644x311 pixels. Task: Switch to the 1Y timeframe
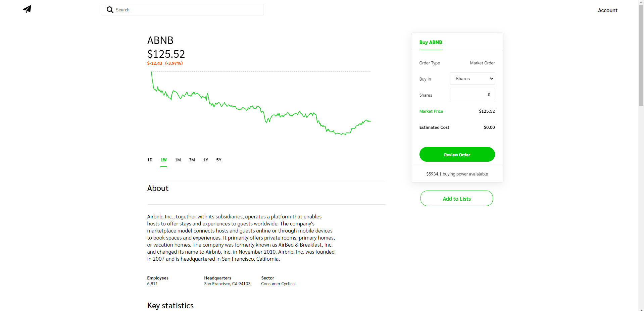[x=205, y=160]
